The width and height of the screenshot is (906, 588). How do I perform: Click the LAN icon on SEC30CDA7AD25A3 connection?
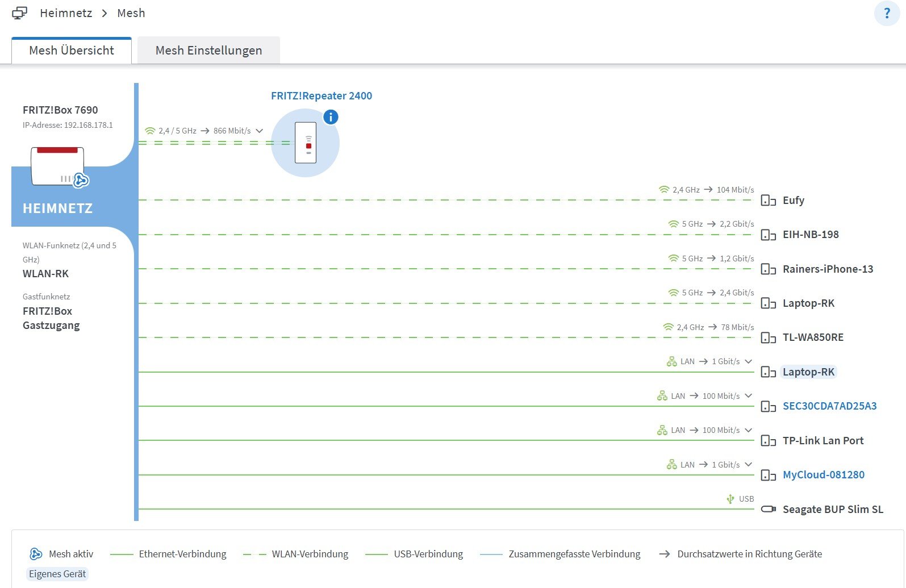[662, 396]
